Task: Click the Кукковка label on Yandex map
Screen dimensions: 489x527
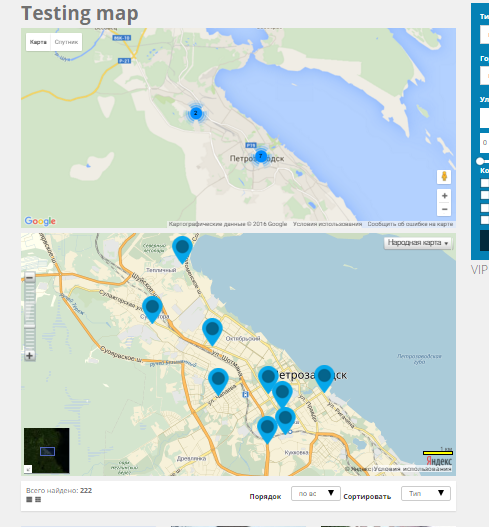Action: (296, 452)
